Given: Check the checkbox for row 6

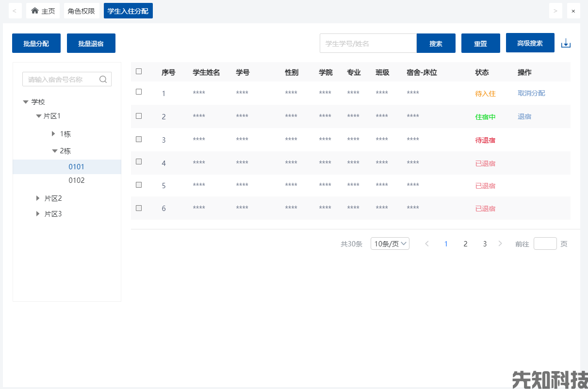Looking at the screenshot, I should 139,208.
